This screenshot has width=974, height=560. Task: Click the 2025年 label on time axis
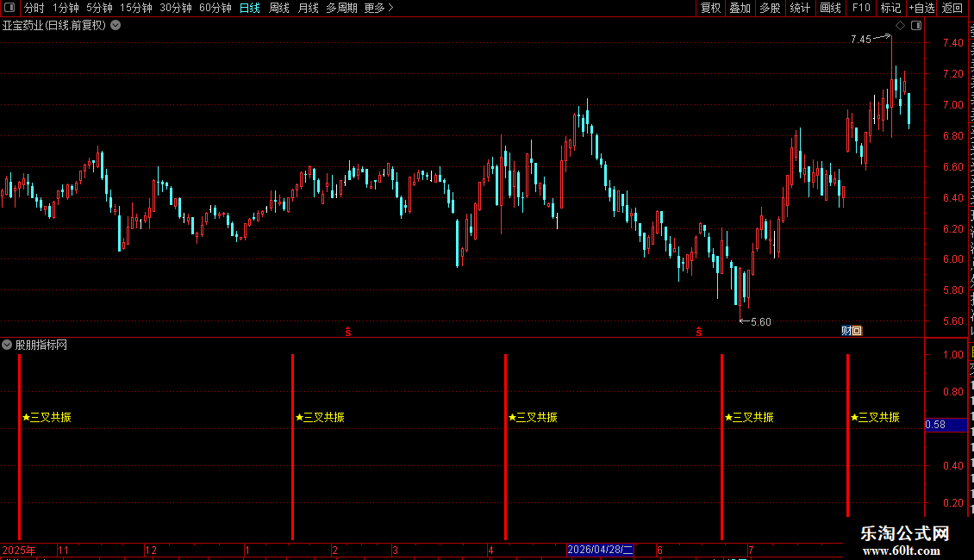(19, 550)
